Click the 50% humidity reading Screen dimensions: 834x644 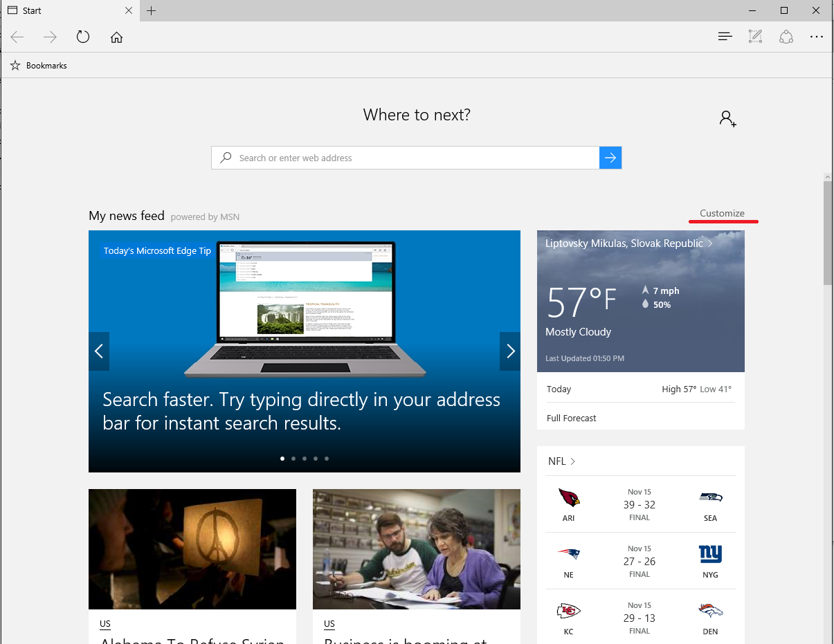tap(656, 304)
